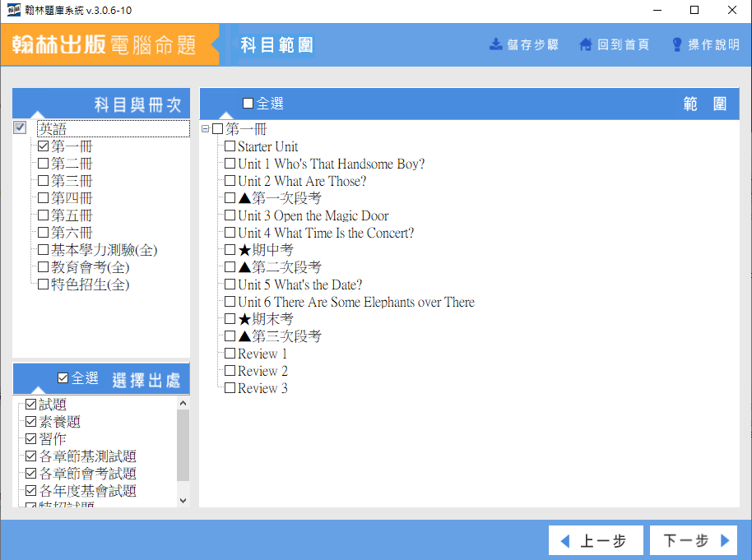Check the 教育會考(全) checkbox
Viewport: 752px width, 560px height.
(x=43, y=266)
